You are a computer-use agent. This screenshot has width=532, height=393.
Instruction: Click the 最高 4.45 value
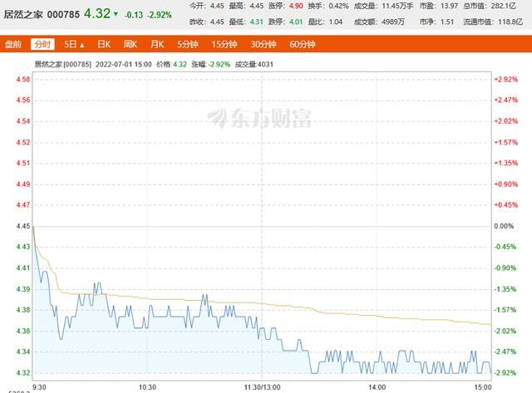(257, 6)
